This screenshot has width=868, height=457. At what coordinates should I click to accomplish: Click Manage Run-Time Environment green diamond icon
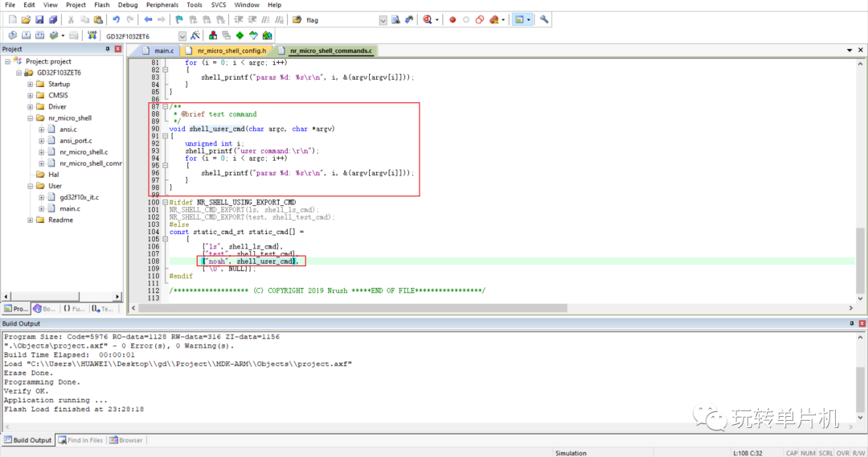(240, 35)
